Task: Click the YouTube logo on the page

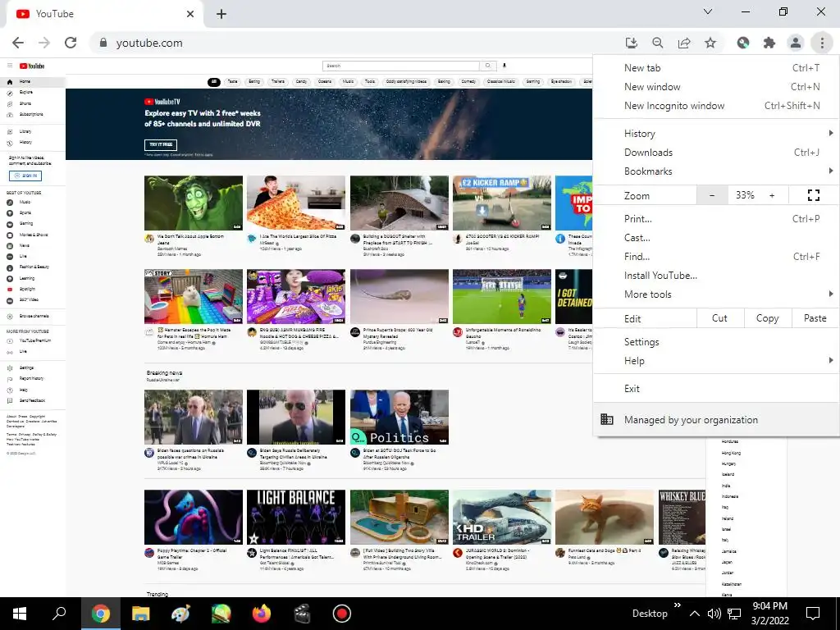Action: point(32,66)
